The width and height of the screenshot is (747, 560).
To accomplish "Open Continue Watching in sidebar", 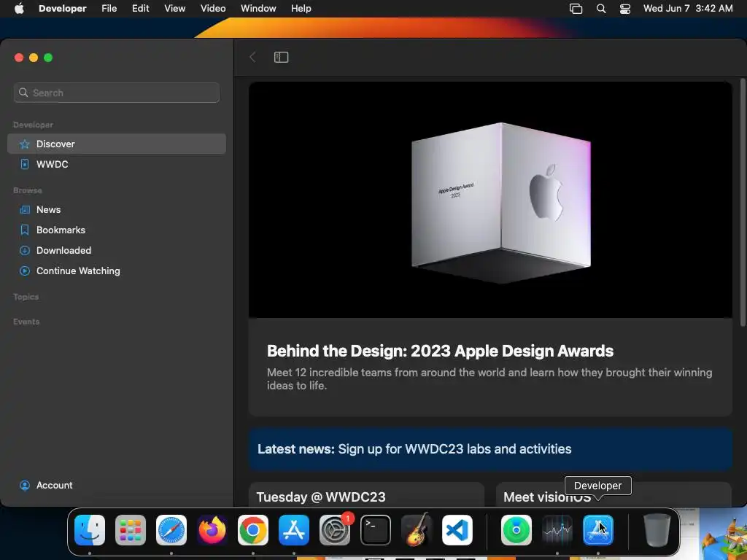I will tap(117, 271).
